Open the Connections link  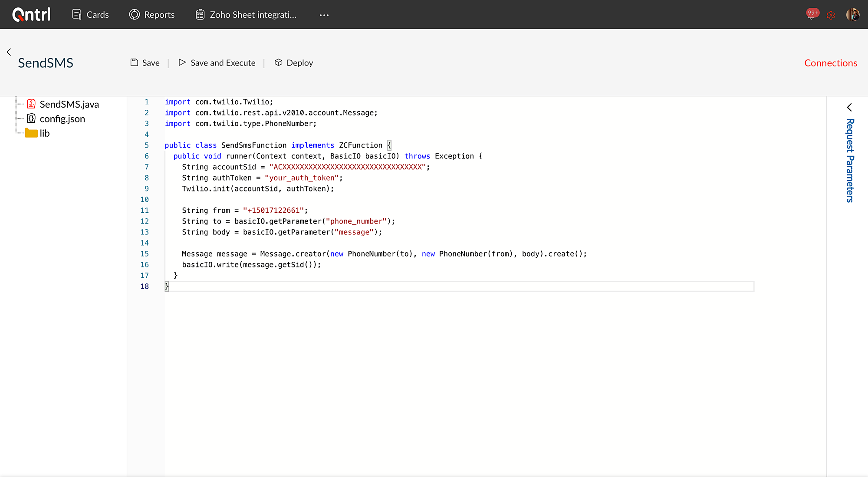pyautogui.click(x=831, y=63)
